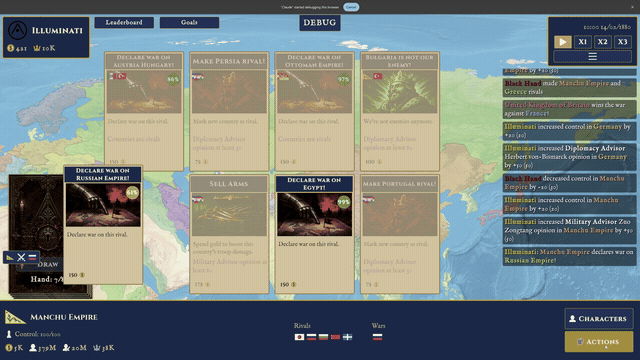Screen dimensions: 640x360
Task: Click the flag icon on Sell Arms card
Action: [198, 200]
